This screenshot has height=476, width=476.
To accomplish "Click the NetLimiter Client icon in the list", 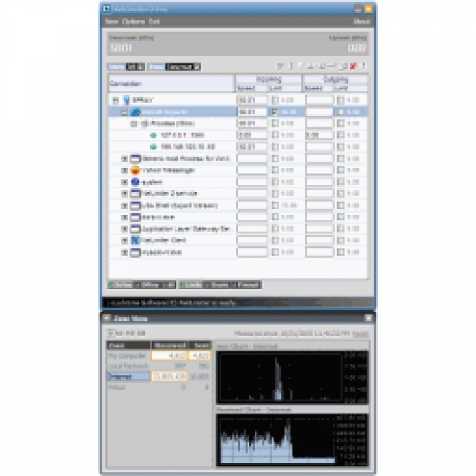I will [135, 241].
